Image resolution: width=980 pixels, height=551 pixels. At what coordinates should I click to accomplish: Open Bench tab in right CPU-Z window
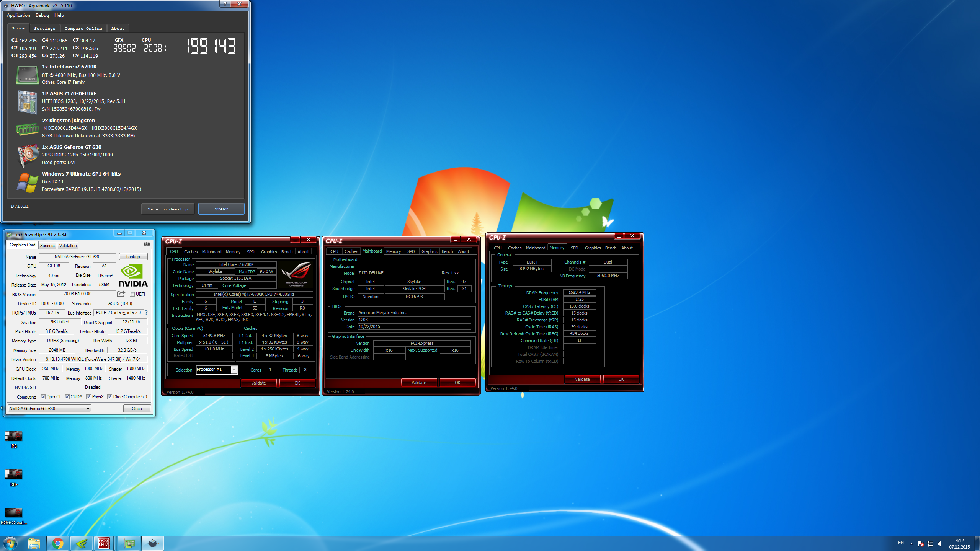tap(610, 248)
